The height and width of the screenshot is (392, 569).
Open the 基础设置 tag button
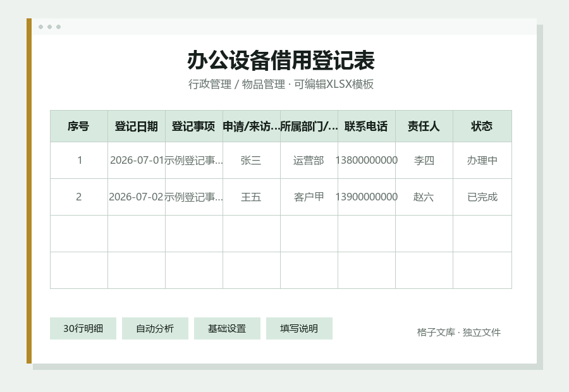pos(227,329)
